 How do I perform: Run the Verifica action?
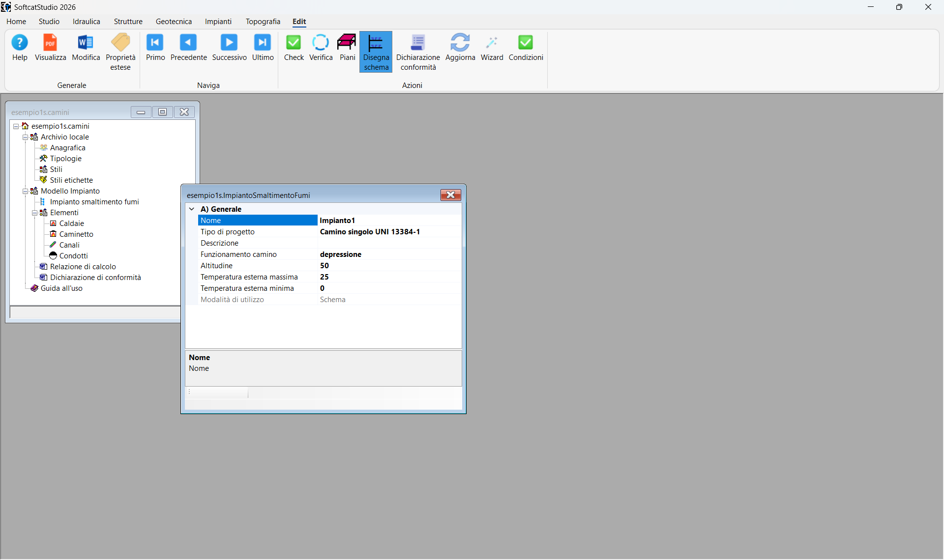[321, 47]
